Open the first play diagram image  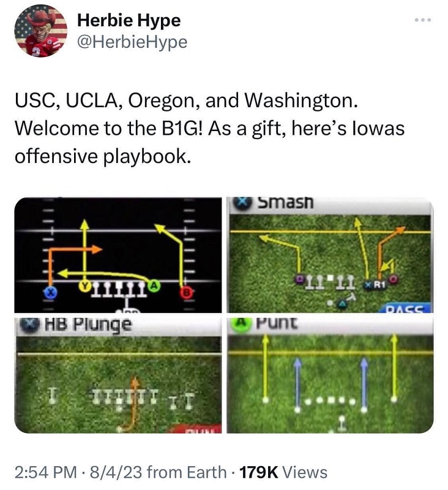(x=118, y=255)
